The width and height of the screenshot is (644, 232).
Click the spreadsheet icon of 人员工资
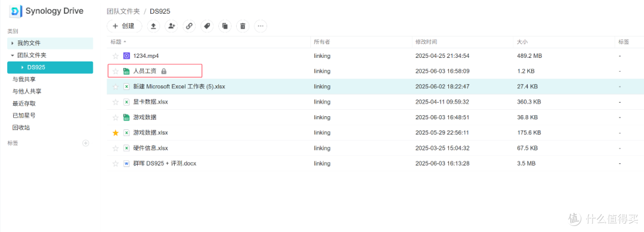pyautogui.click(x=126, y=71)
